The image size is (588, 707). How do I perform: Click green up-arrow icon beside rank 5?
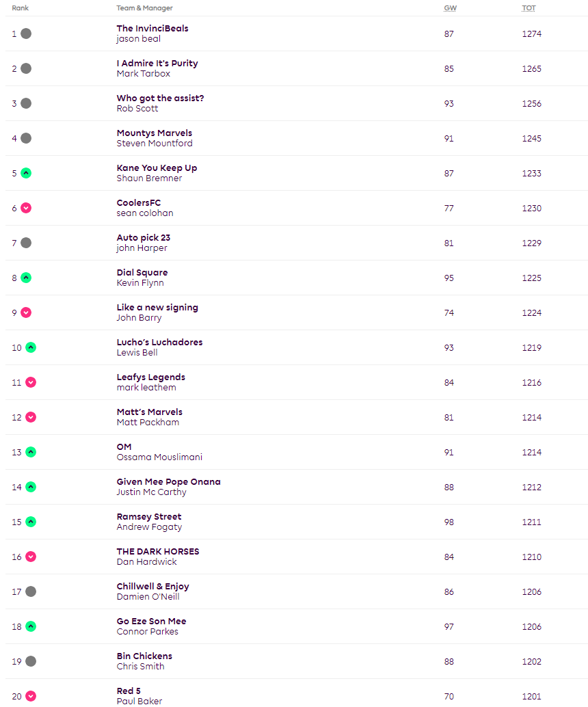pyautogui.click(x=26, y=173)
